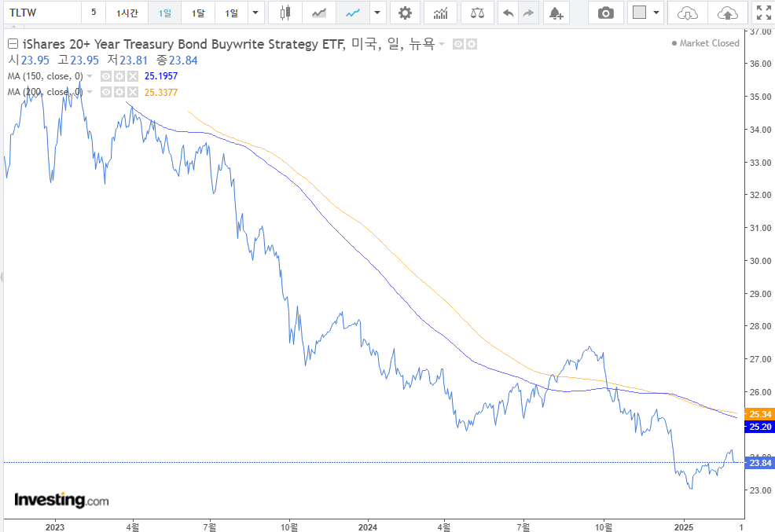
Task: Hide the MA 150 line
Action: click(x=106, y=76)
